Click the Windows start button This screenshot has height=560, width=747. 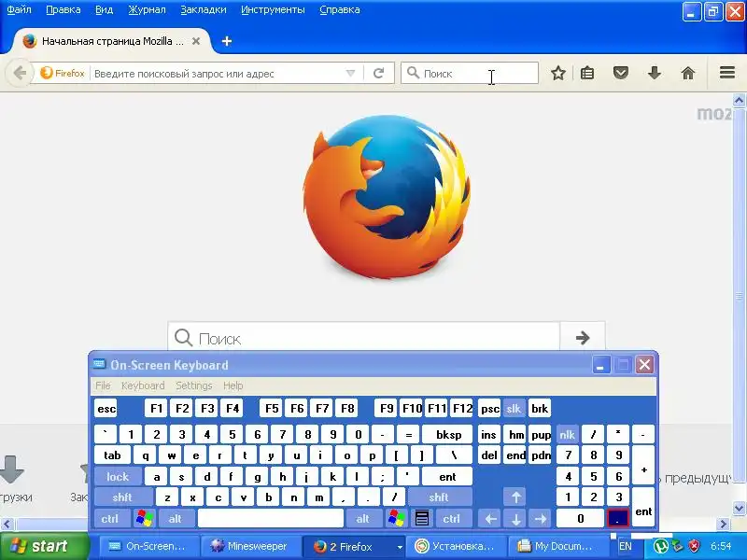[x=44, y=546]
